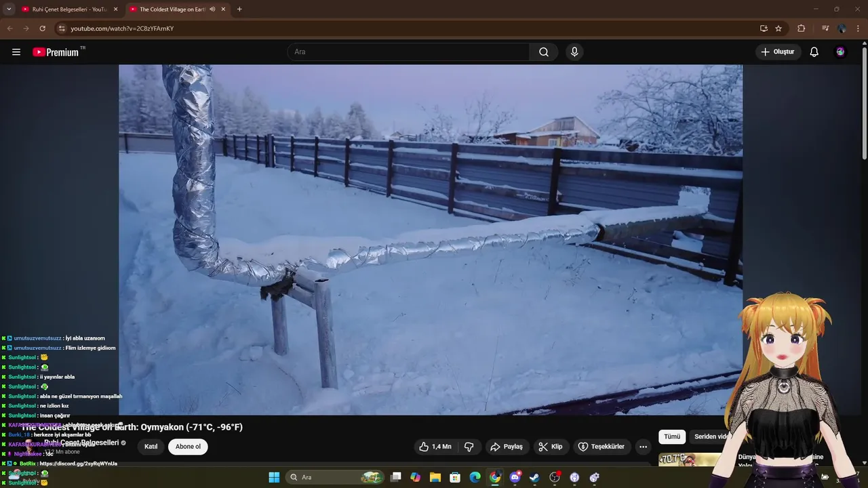Open the Chrome profile avatar

coord(842,28)
